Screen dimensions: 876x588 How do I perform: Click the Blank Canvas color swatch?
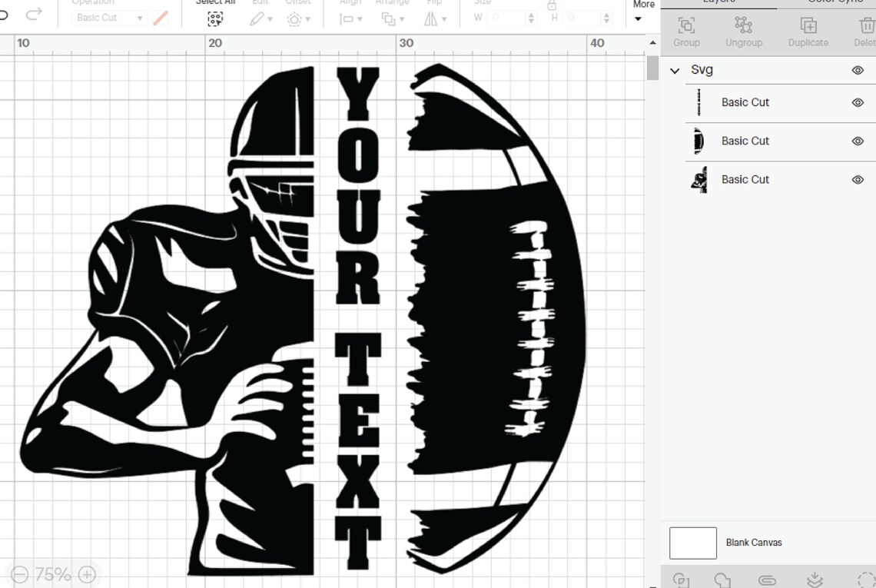[692, 543]
